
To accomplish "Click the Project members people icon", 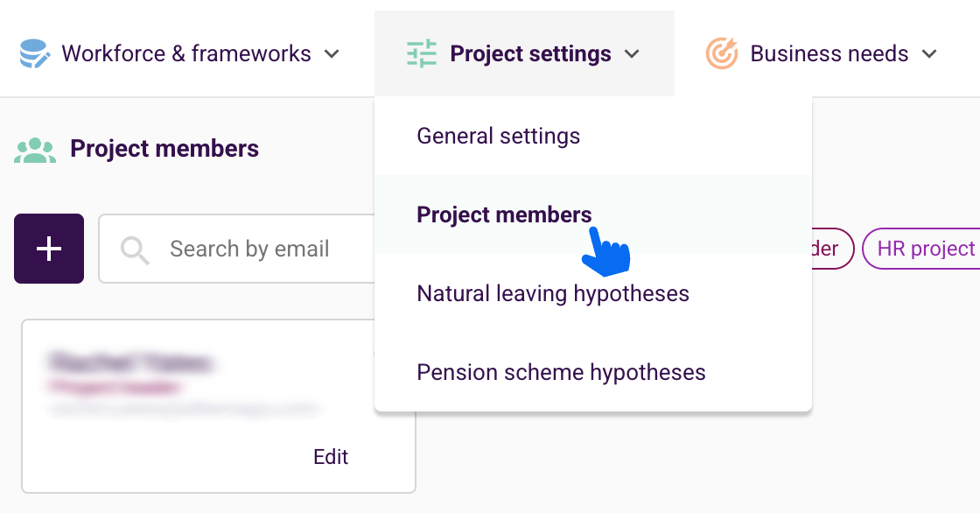I will click(35, 150).
